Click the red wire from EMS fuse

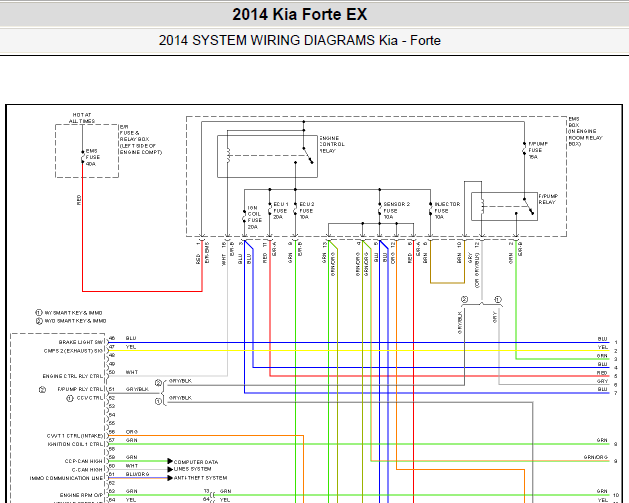click(x=142, y=291)
